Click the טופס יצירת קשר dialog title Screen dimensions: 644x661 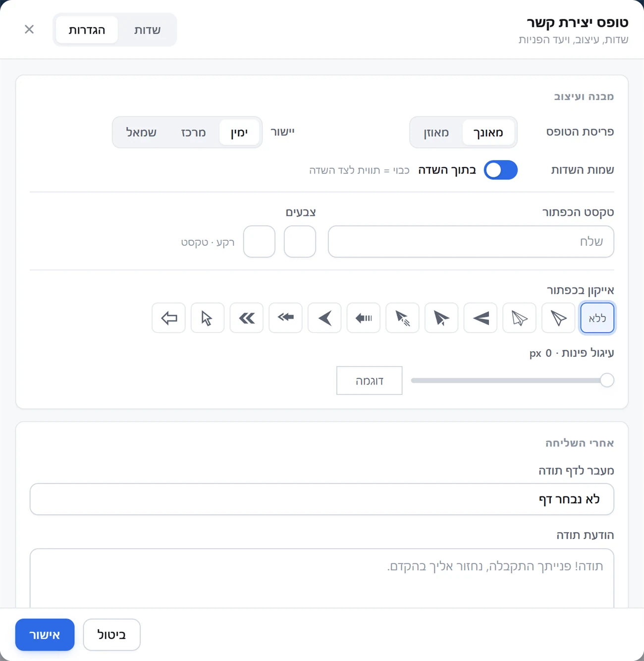pos(577,22)
